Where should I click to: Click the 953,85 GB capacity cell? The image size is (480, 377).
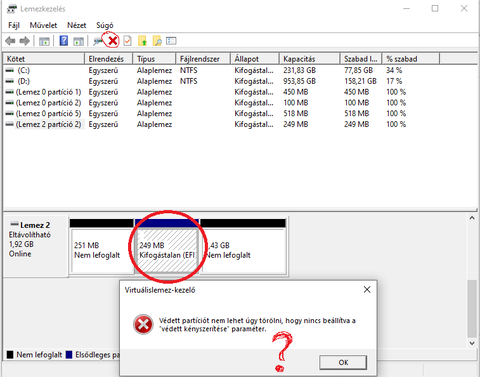[x=299, y=81]
